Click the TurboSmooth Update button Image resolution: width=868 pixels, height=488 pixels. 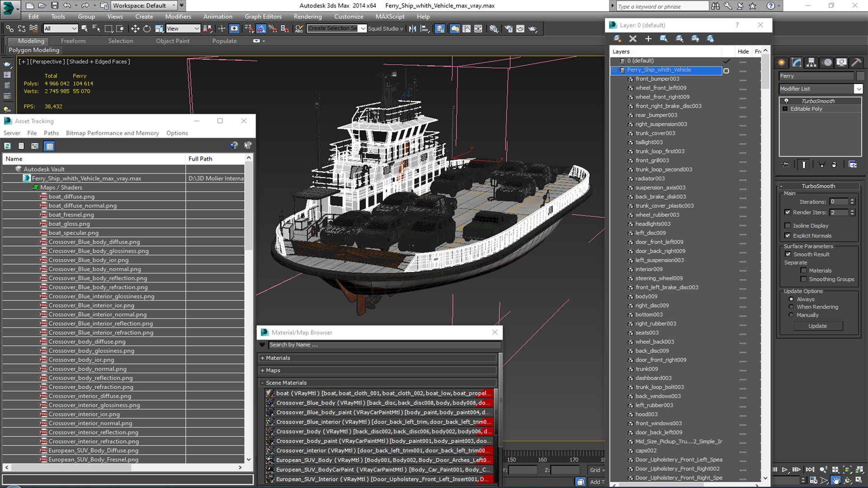point(817,326)
